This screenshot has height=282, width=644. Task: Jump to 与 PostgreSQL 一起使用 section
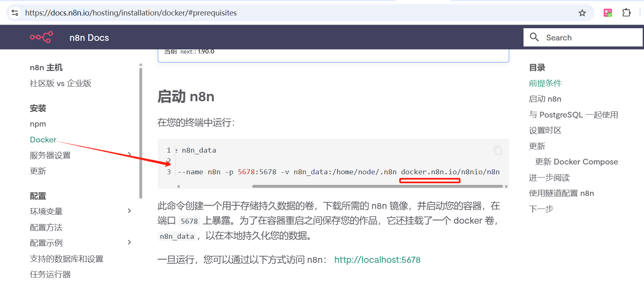tap(573, 115)
